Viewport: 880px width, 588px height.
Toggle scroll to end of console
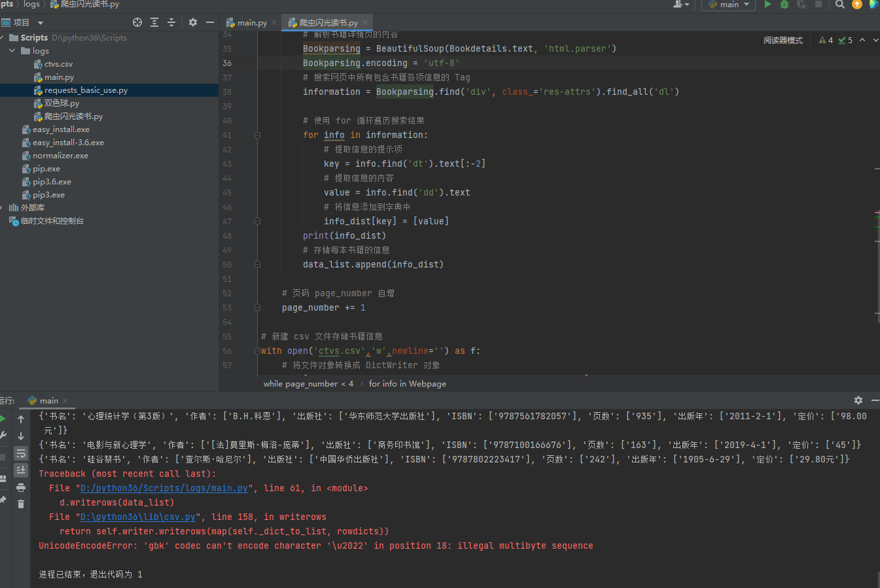[x=21, y=470]
